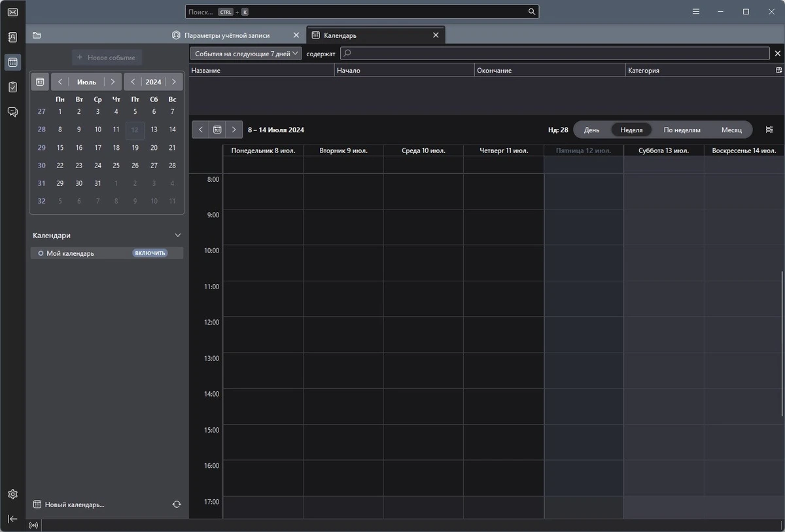Screen dimensions: 785x532
Task: Sort events by Окончание column
Action: 549,70
